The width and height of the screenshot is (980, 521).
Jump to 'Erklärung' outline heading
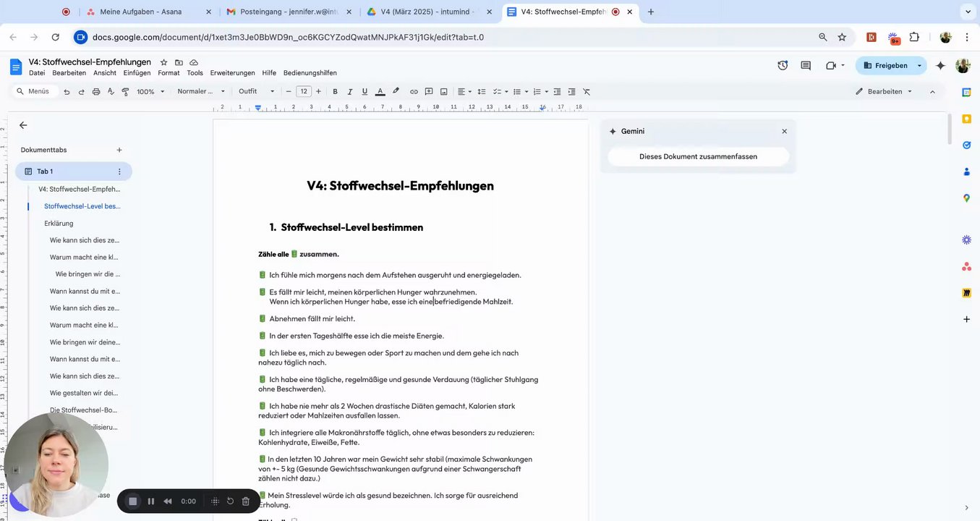(x=59, y=224)
